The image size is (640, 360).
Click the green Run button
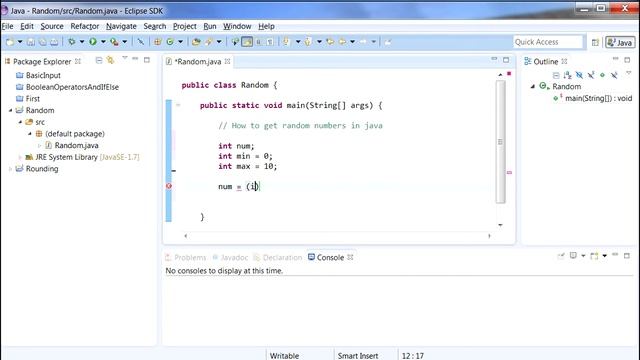(x=93, y=42)
